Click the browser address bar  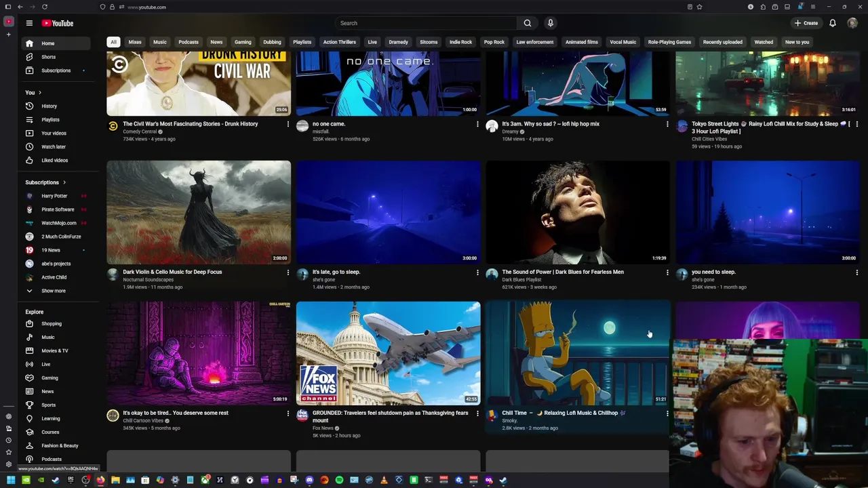coord(400,7)
